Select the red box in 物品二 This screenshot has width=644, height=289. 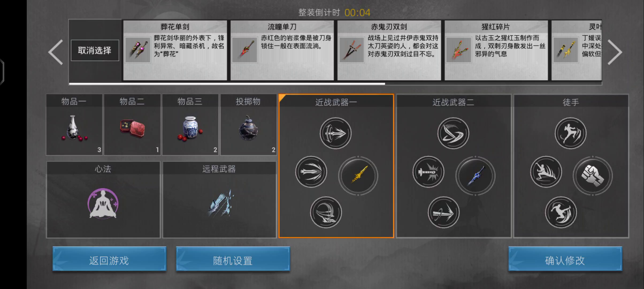pos(132,128)
